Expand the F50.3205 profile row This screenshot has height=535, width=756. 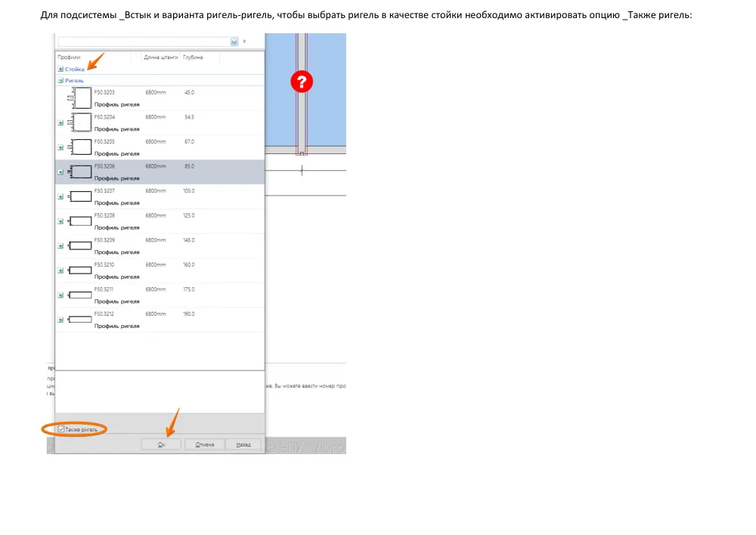(x=60, y=147)
